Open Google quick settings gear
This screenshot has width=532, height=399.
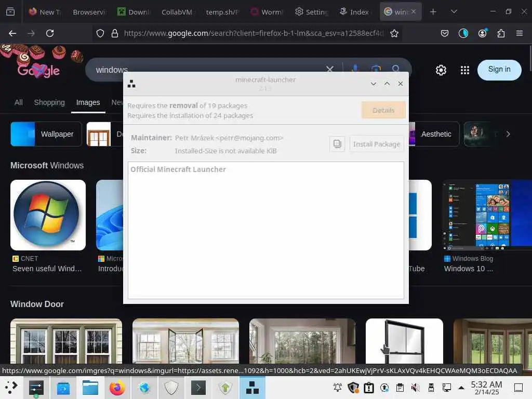(x=441, y=70)
